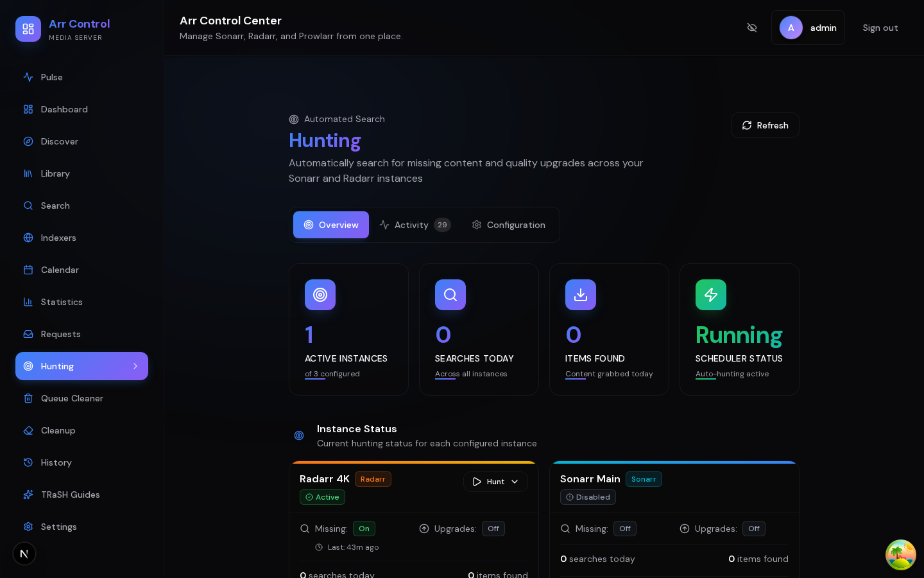Click the Scheduler Status lightning icon
This screenshot has height=578, width=924.
[711, 295]
